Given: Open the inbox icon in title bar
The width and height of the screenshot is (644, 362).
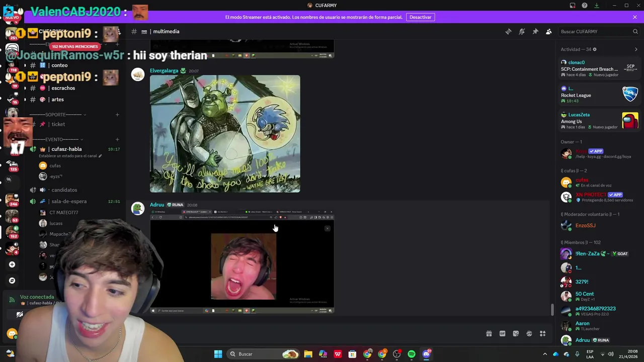Looking at the screenshot, I should pos(572,6).
